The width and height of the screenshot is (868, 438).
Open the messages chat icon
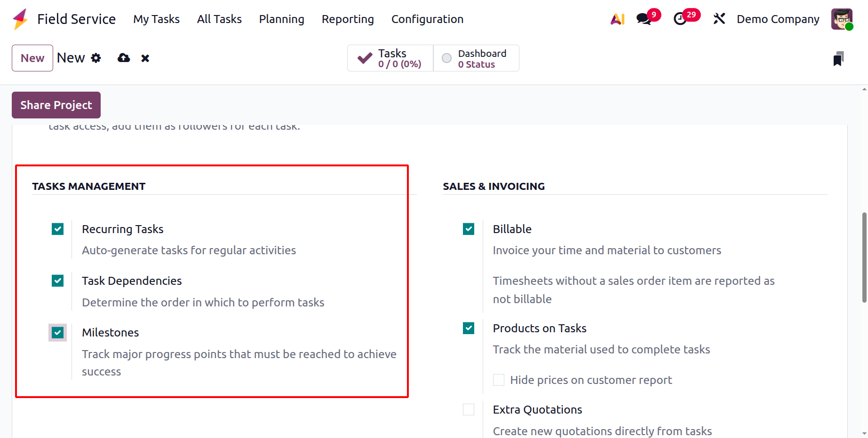643,19
